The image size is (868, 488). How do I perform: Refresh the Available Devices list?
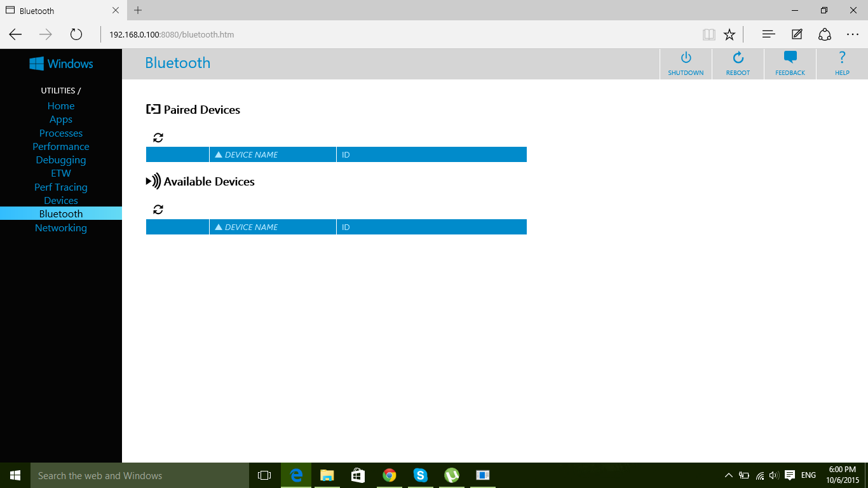pos(158,209)
